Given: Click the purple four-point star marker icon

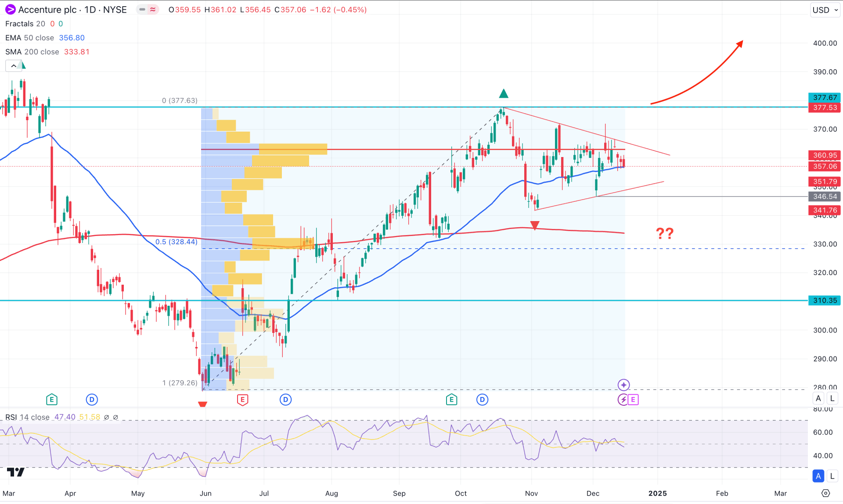Looking at the screenshot, I should [623, 385].
